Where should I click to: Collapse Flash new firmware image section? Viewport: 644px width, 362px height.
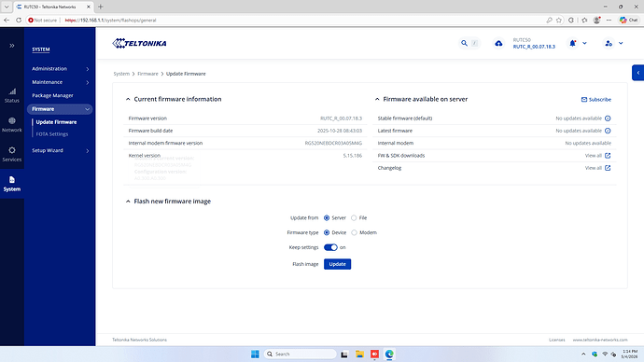[128, 202]
